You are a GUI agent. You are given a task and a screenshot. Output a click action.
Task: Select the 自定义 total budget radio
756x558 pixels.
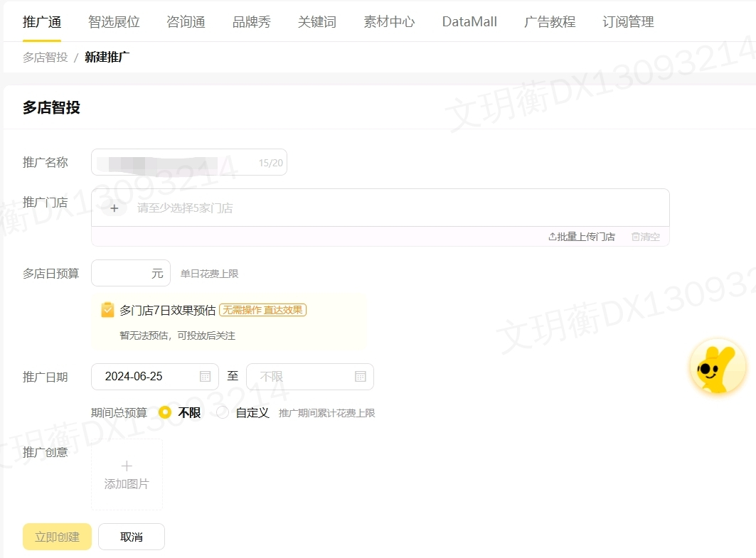(223, 412)
